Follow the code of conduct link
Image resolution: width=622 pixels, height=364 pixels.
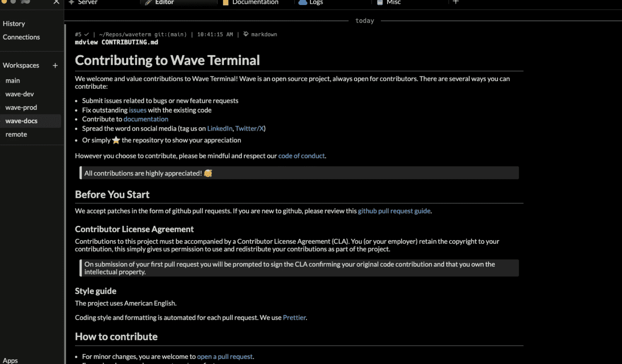[x=301, y=156]
